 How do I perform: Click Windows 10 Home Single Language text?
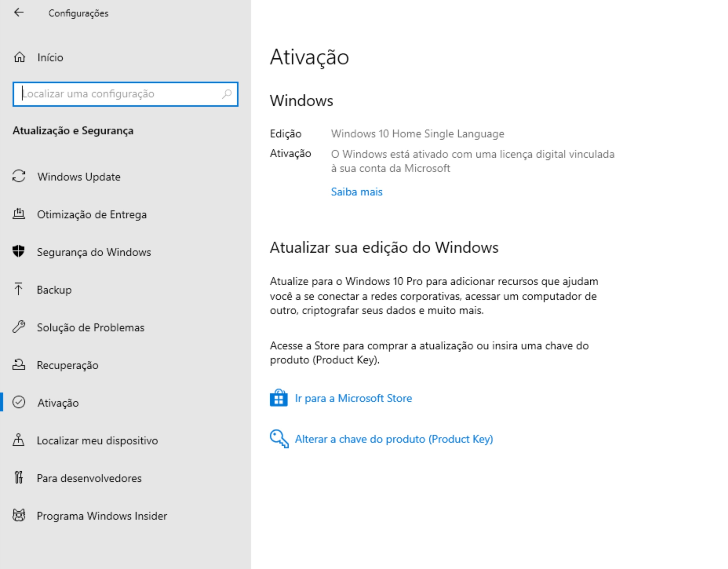(x=417, y=134)
